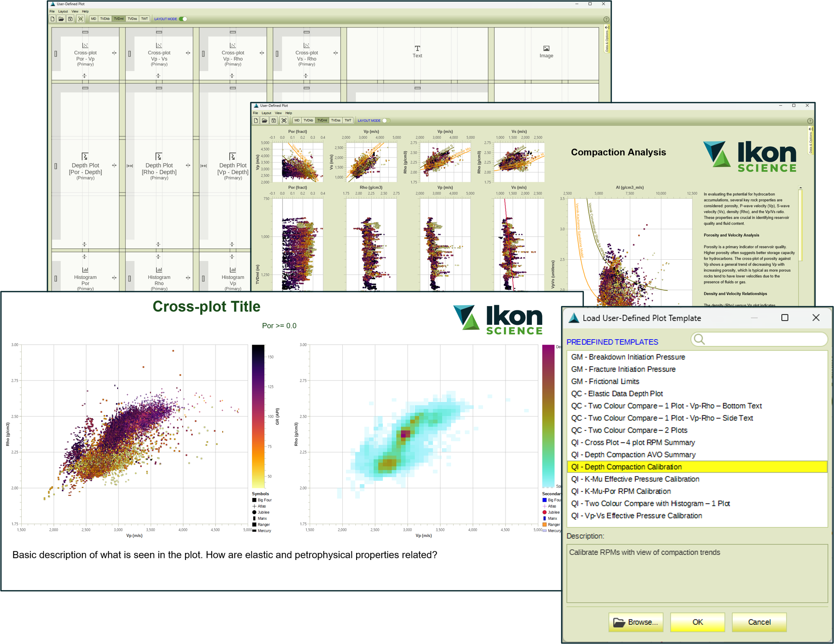Image resolution: width=834 pixels, height=644 pixels.
Task: Open Help menu in Compaction Analysis window
Action: [x=289, y=113]
